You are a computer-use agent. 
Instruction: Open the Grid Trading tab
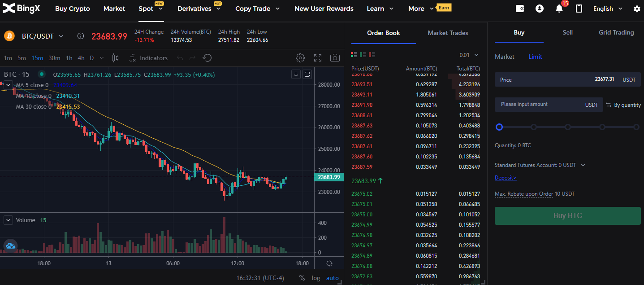point(616,32)
